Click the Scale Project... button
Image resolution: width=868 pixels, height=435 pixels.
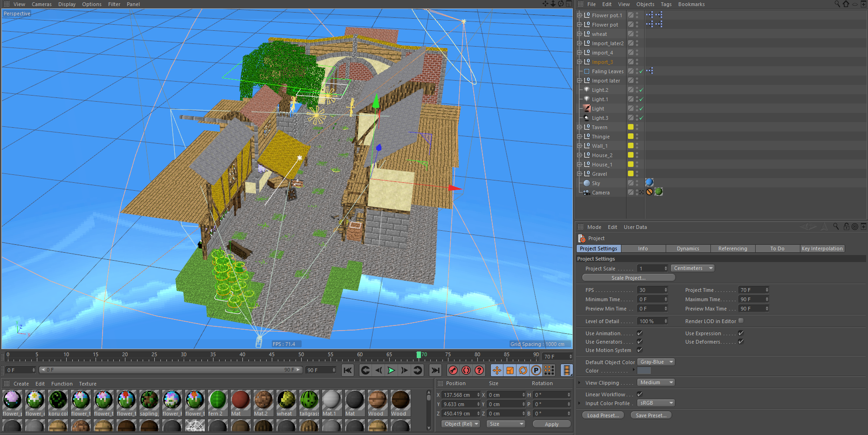pos(628,277)
